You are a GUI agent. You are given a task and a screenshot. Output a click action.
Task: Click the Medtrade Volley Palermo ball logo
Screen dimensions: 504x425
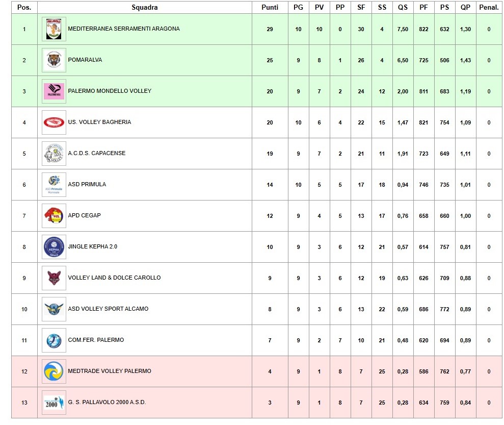point(54,371)
